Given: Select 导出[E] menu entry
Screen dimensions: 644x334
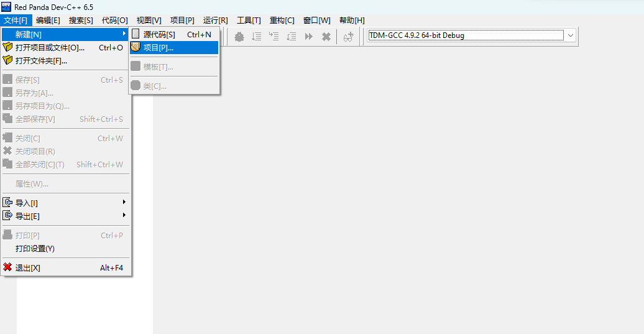Looking at the screenshot, I should pos(66,216).
